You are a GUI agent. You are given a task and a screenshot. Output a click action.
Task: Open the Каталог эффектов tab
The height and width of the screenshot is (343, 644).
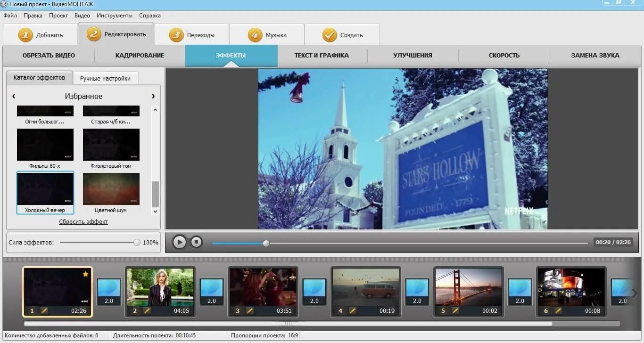(x=39, y=78)
